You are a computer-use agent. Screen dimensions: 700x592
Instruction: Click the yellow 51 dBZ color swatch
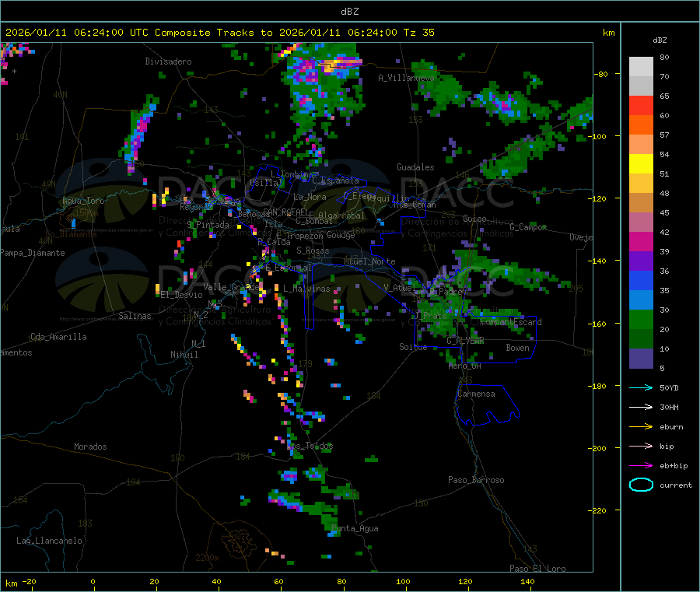pyautogui.click(x=641, y=164)
